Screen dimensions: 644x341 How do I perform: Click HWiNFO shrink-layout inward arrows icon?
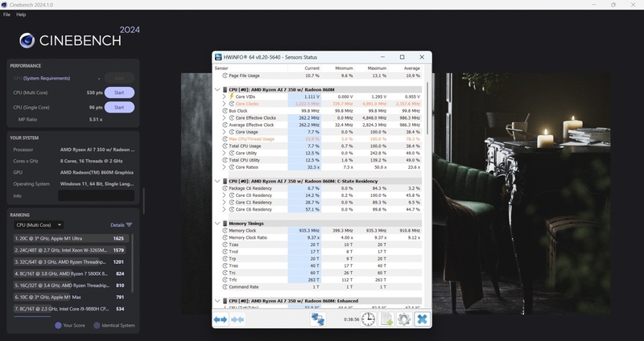(237, 319)
